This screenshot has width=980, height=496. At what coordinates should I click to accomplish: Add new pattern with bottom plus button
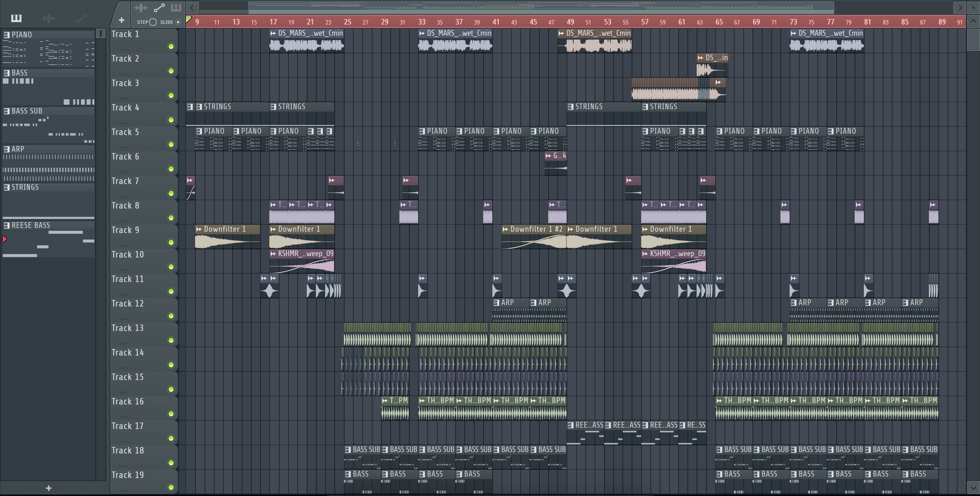pyautogui.click(x=48, y=488)
